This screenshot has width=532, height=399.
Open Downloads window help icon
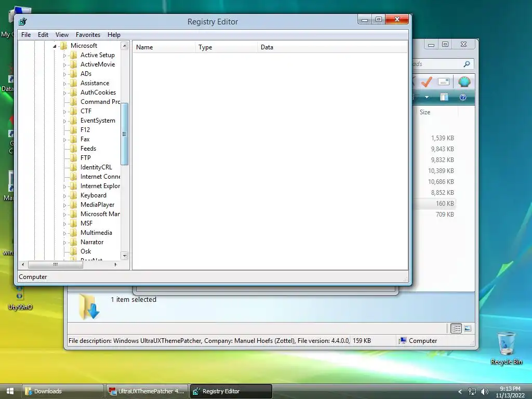(463, 97)
